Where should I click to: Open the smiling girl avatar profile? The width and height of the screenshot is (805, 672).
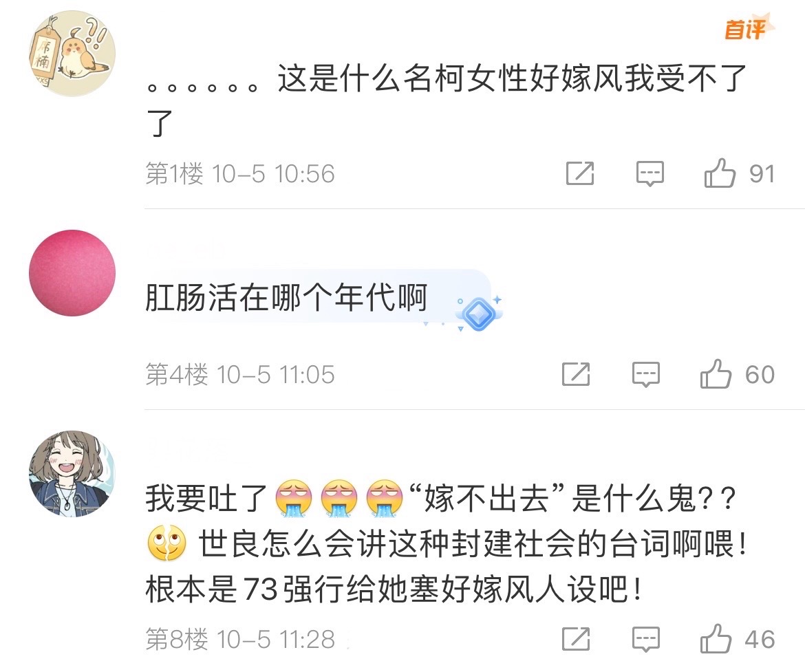(72, 473)
